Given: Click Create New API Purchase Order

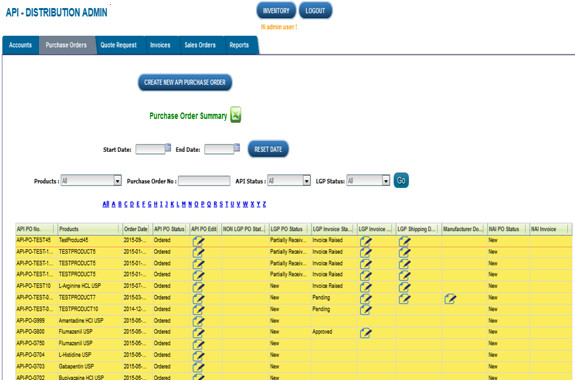Looking at the screenshot, I should click(185, 82).
